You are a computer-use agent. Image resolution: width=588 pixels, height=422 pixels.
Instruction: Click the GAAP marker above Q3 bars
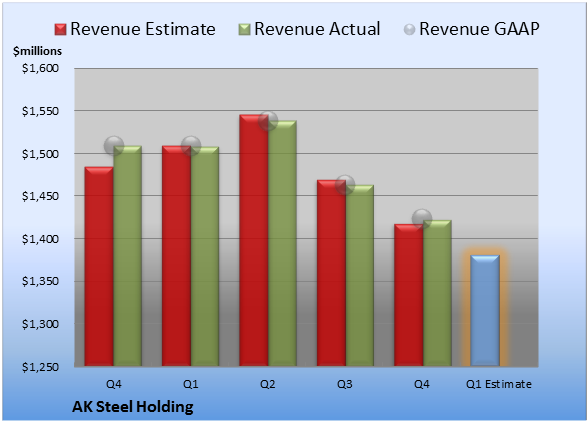coord(345,185)
